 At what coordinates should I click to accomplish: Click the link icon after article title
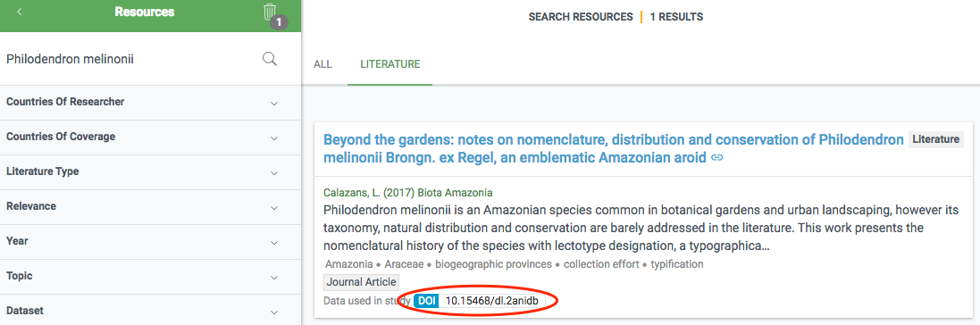716,158
